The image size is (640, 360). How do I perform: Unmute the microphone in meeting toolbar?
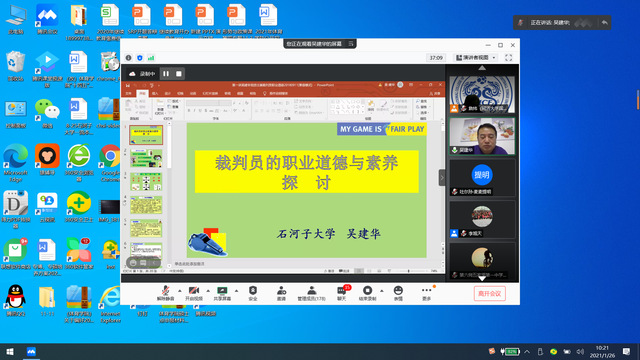pos(165,293)
